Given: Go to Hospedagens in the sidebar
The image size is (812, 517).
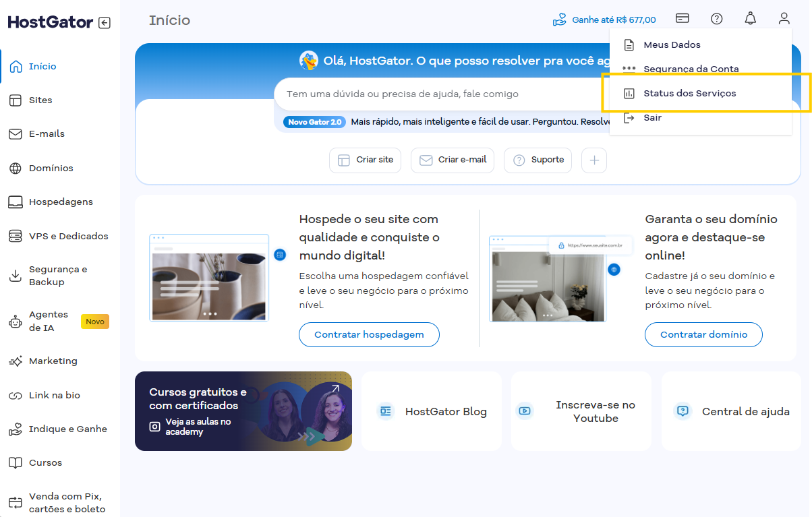Looking at the screenshot, I should tap(60, 202).
